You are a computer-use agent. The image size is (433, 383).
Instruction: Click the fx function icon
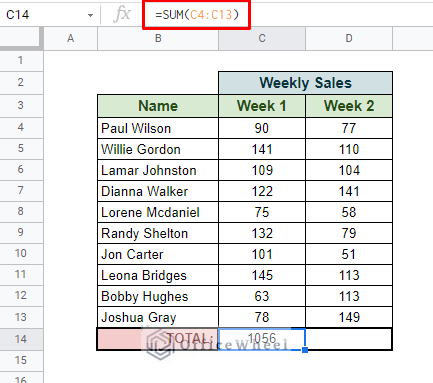point(122,15)
